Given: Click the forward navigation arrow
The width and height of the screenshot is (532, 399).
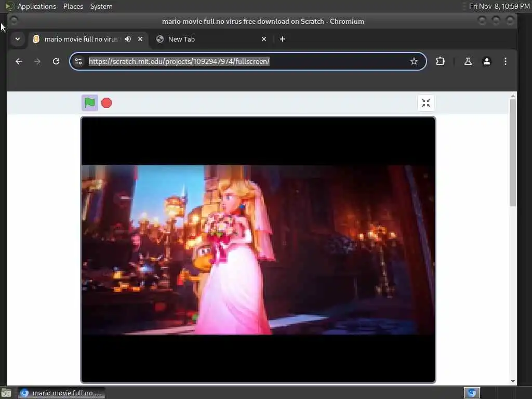Looking at the screenshot, I should pyautogui.click(x=37, y=61).
